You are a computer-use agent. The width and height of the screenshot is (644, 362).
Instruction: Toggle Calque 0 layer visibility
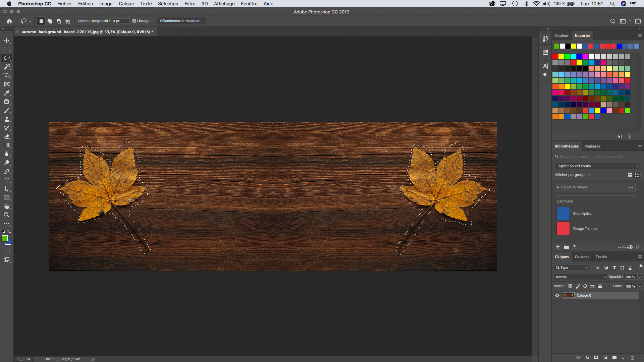coord(556,295)
